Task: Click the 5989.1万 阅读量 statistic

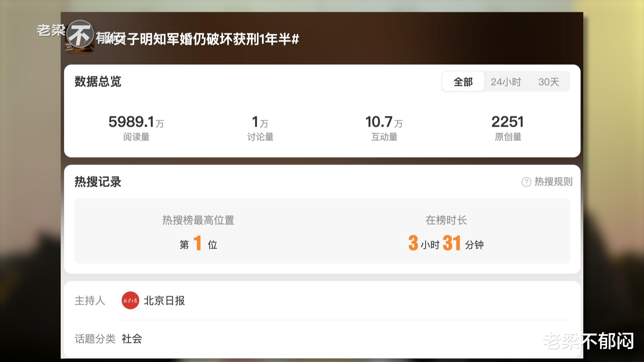Action: [136, 128]
